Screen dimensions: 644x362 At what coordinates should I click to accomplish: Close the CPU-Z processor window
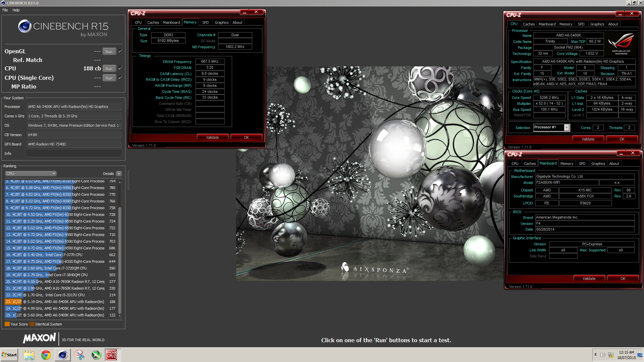[632, 14]
